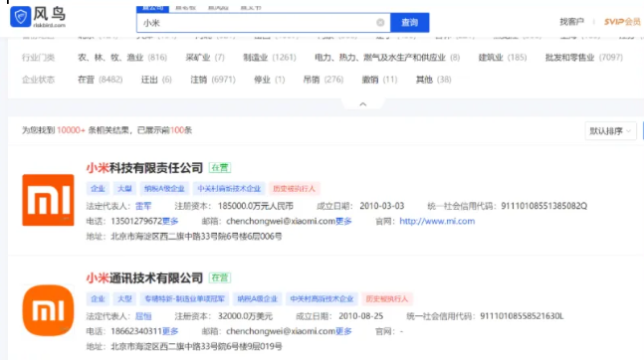Filter industry by 制造业 (1261)
This screenshot has height=360, width=644.
coord(270,58)
